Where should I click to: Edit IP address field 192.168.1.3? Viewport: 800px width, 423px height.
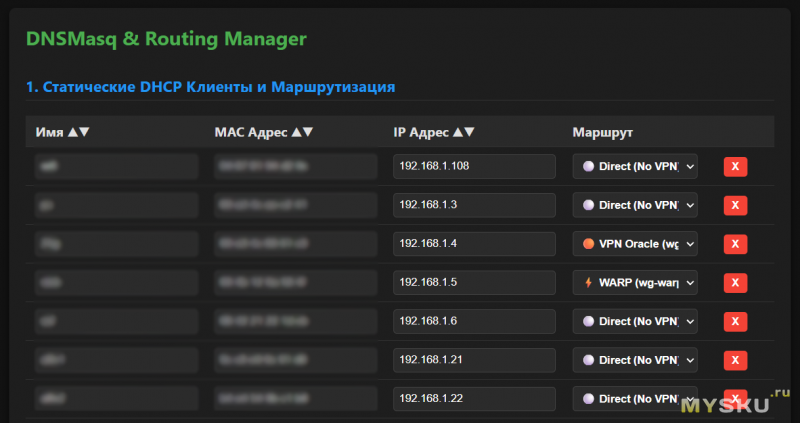click(474, 205)
